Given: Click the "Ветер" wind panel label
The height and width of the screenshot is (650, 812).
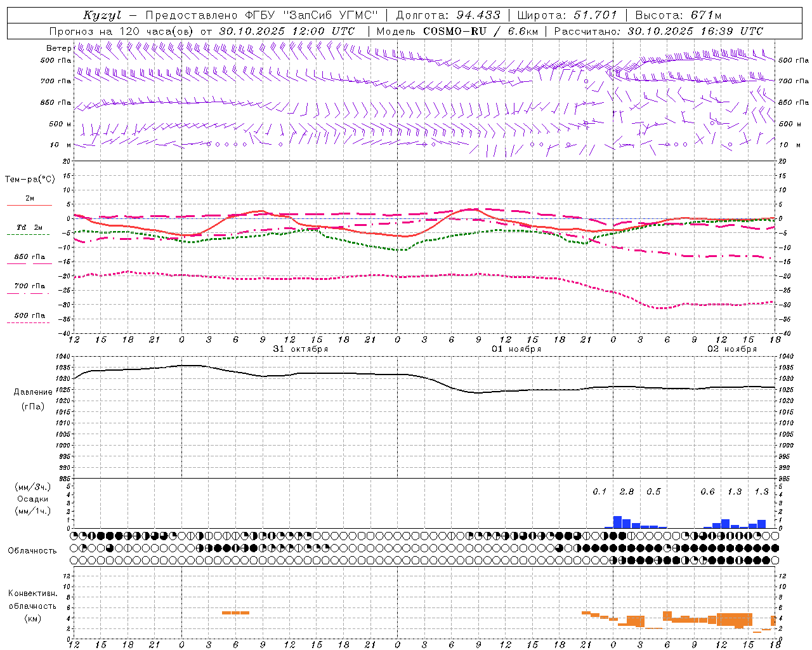Looking at the screenshot, I should coord(58,48).
